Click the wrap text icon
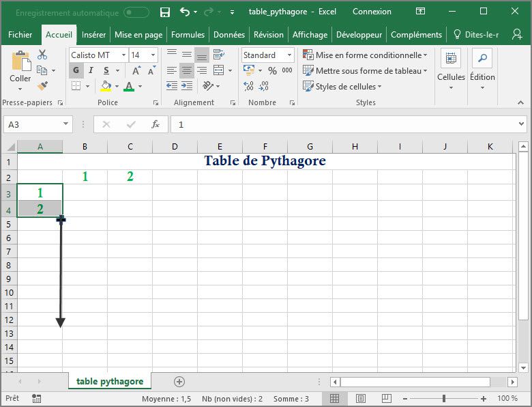This screenshot has width=532, height=407. pos(218,55)
